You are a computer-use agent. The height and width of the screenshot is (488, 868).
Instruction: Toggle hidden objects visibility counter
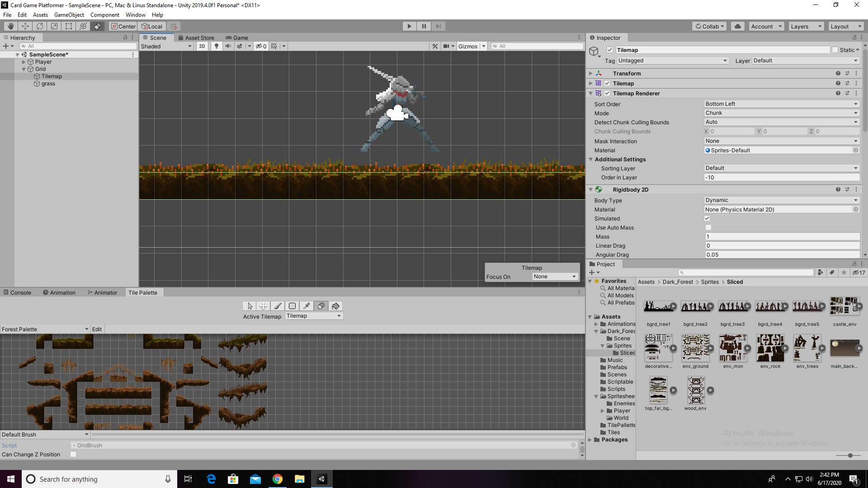(261, 46)
